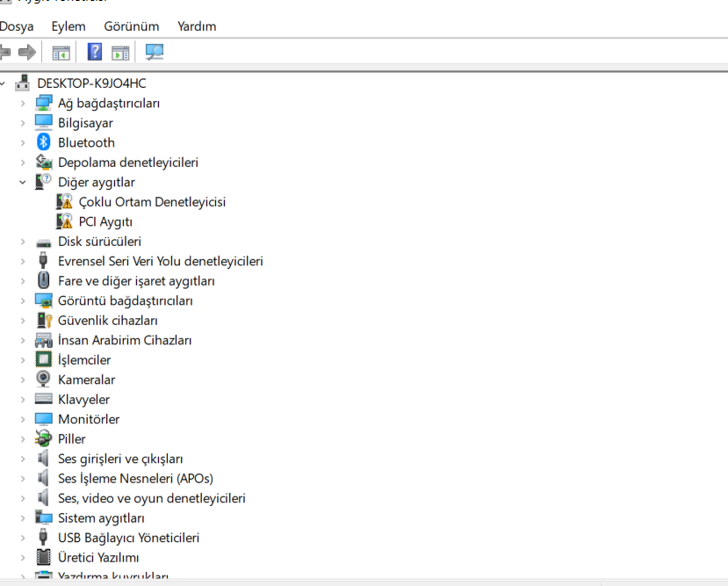
Task: Click the Forward arrow toolbar icon
Action: 27,52
